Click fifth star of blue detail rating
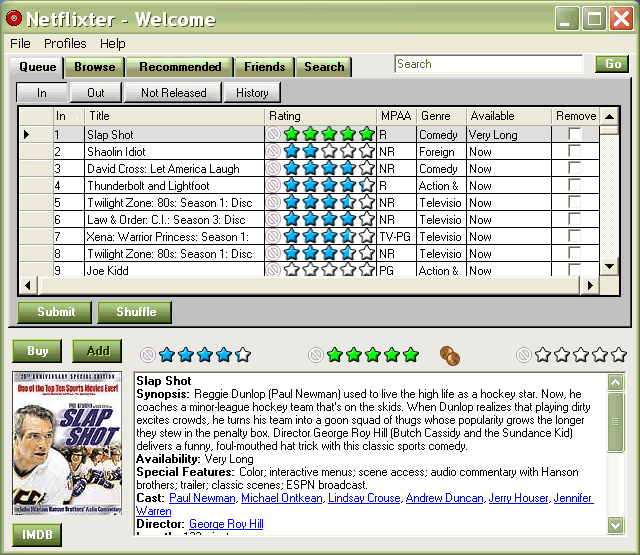This screenshot has height=555, width=640. (243, 355)
